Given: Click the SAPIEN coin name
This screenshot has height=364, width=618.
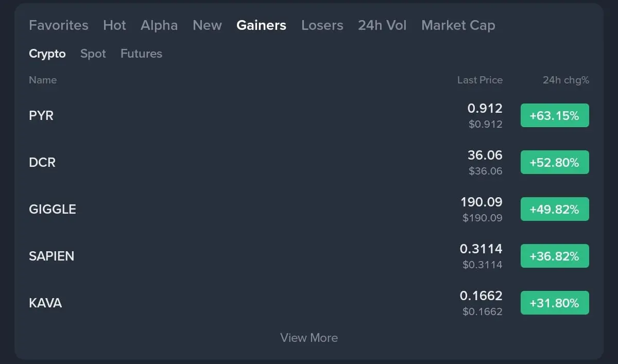Looking at the screenshot, I should coord(51,256).
